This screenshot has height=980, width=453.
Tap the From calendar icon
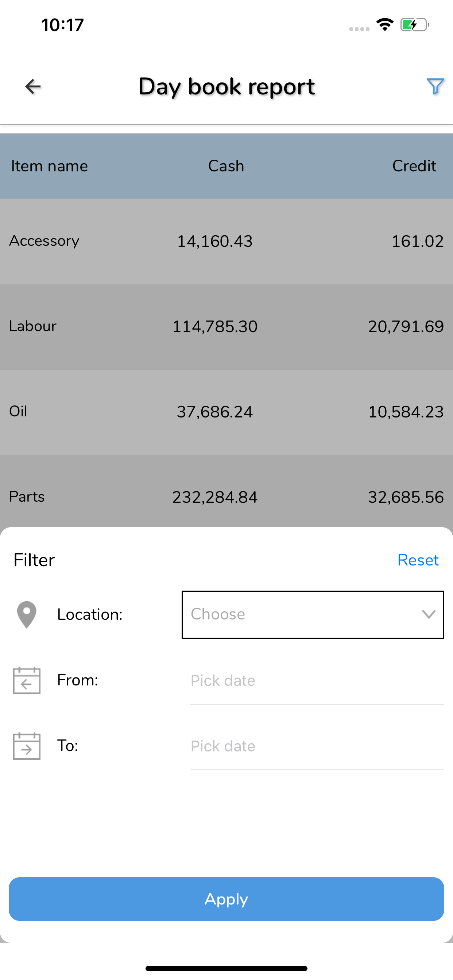click(27, 680)
